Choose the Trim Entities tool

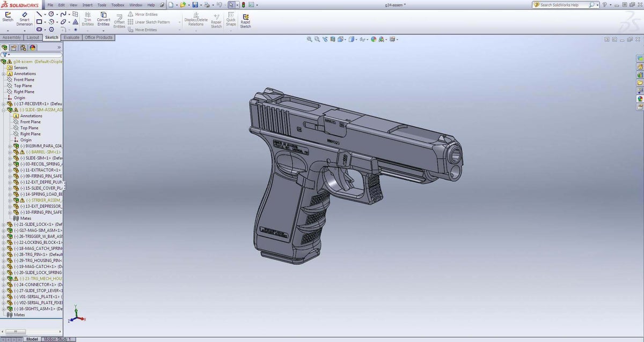point(87,19)
